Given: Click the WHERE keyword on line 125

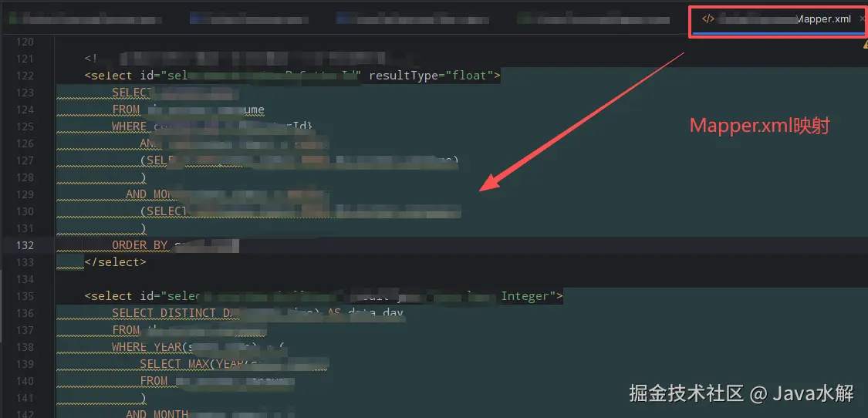Looking at the screenshot, I should click(129, 126).
